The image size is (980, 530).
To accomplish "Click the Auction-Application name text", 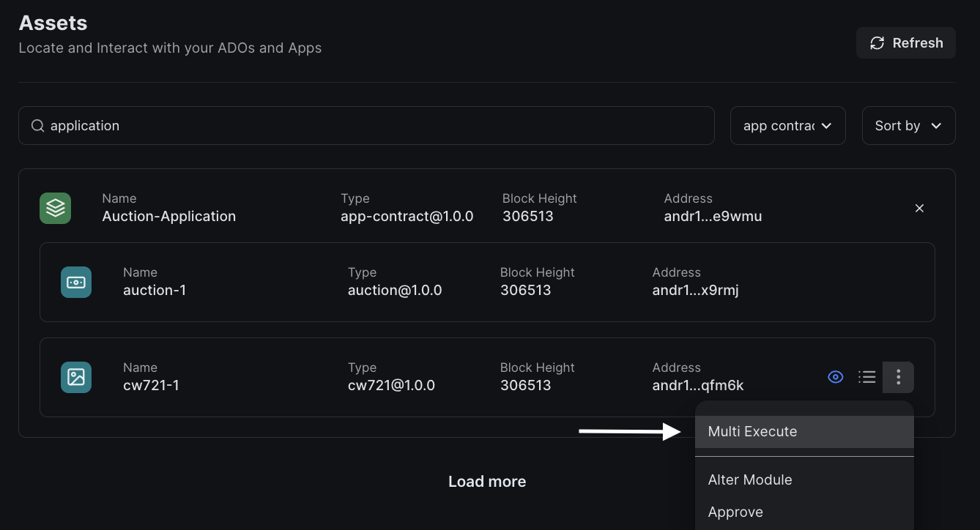I will pyautogui.click(x=169, y=217).
